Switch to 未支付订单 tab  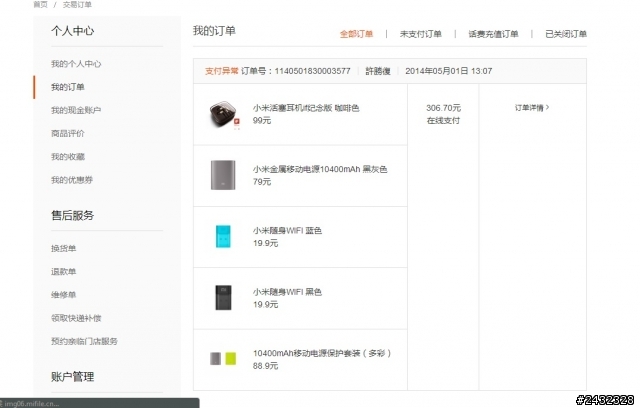[420, 34]
